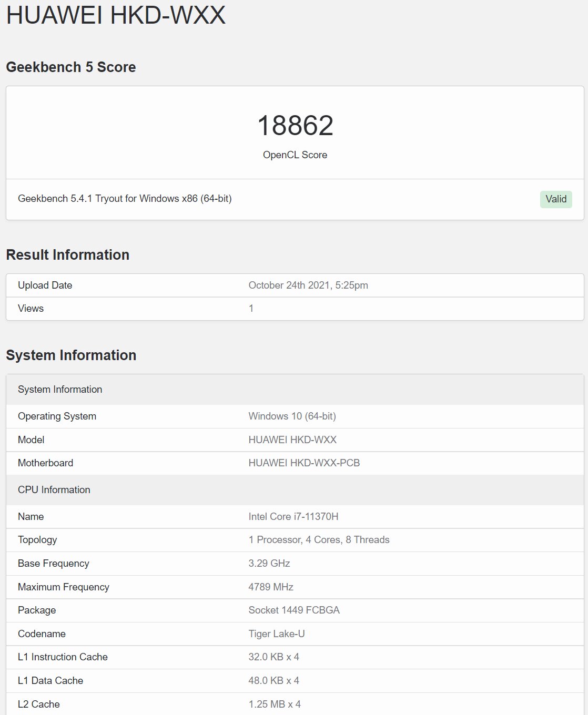Click the L1 Data Cache label
This screenshot has height=715, width=588.
(x=50, y=680)
